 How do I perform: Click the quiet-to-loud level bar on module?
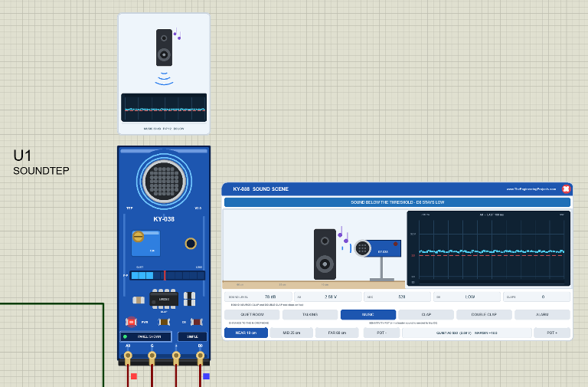pos(167,276)
